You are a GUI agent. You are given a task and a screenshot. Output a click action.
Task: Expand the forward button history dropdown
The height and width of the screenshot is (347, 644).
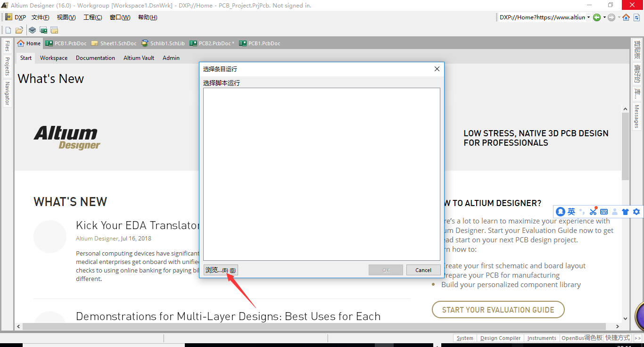pos(619,17)
